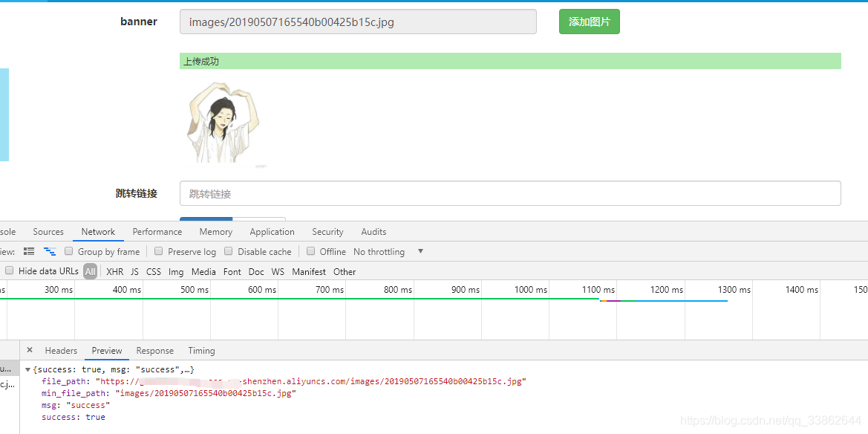Collapse the success JSON object in Preview
This screenshot has height=434, width=868.
coord(27,369)
